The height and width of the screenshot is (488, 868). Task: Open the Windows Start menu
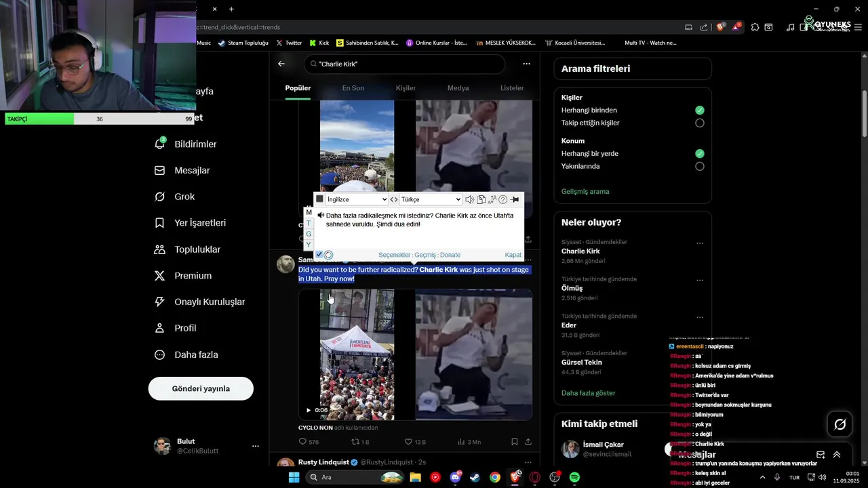pos(294,477)
